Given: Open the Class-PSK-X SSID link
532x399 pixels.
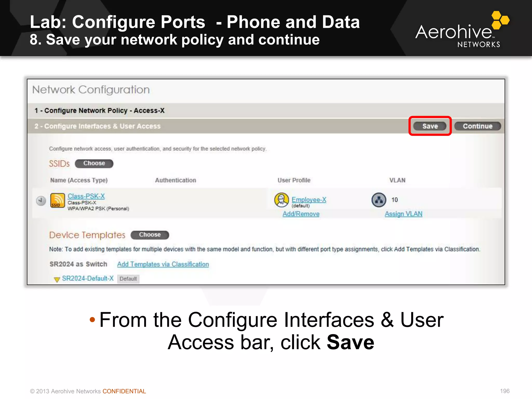Looking at the screenshot, I should pos(86,196).
